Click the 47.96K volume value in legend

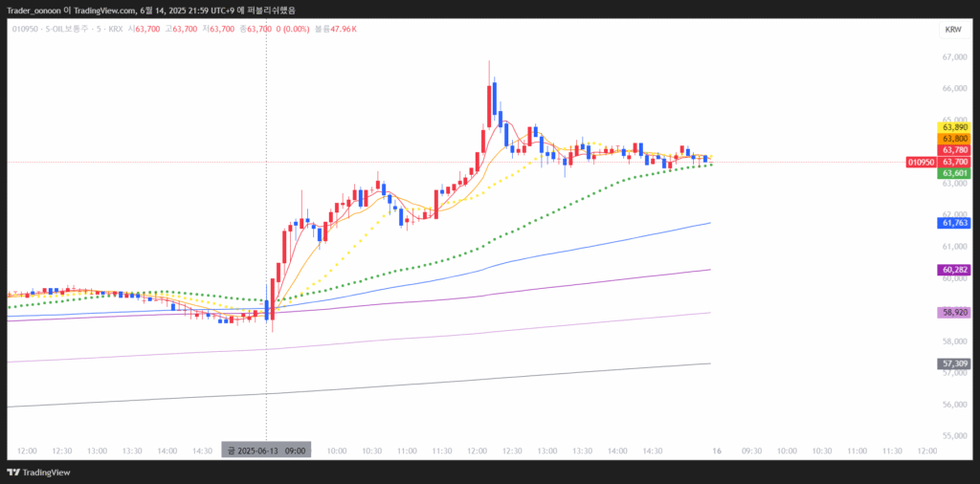(x=344, y=30)
